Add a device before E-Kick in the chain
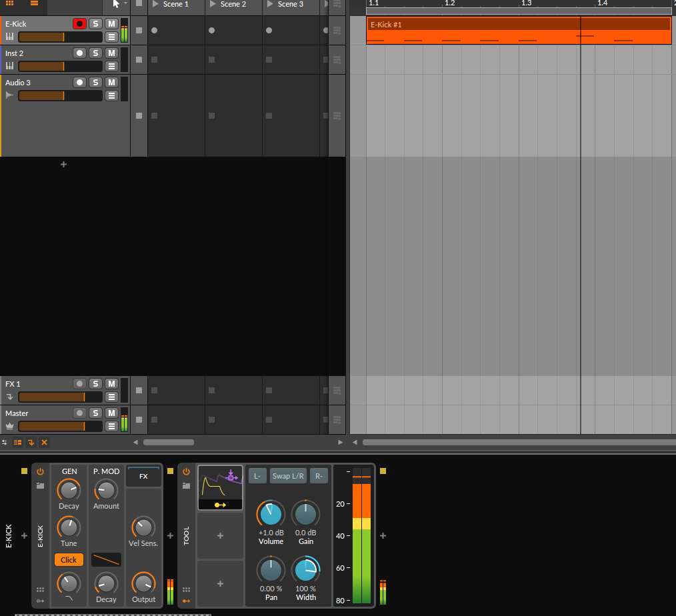The image size is (676, 616). 24,536
